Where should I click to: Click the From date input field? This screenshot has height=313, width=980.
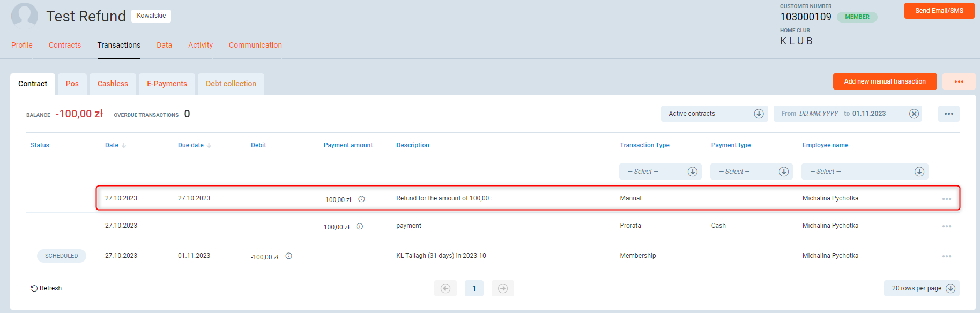click(818, 114)
